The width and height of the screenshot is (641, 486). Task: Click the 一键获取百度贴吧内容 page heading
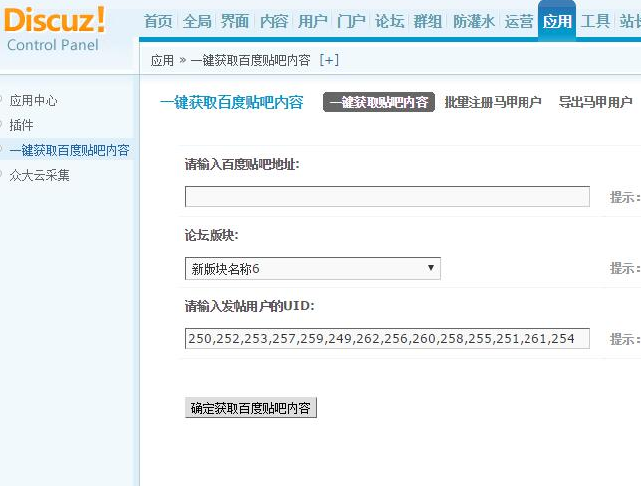point(232,102)
